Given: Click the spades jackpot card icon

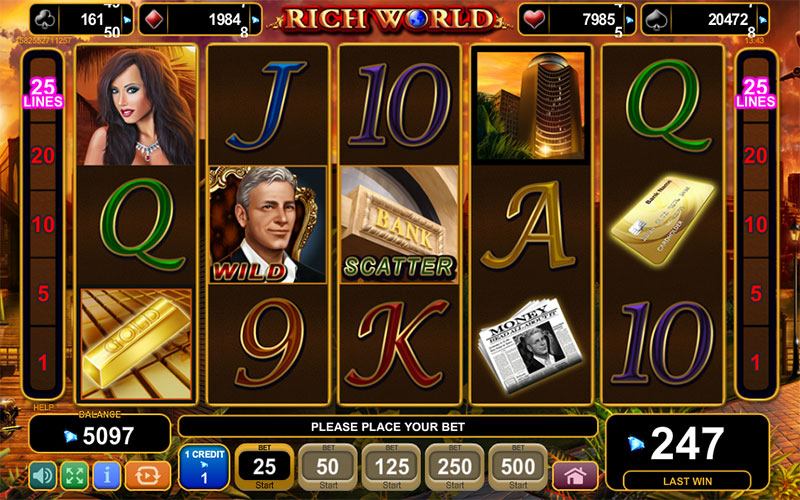Looking at the screenshot, I should 656,20.
